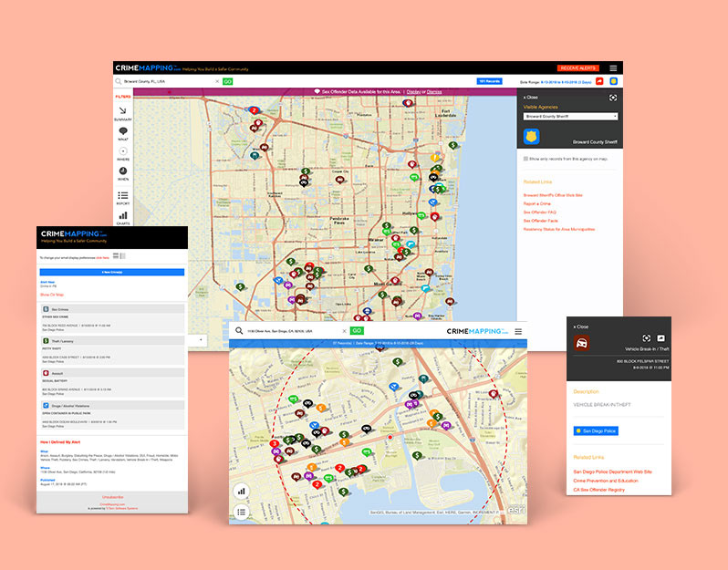
Task: Click the Broward County Sheriff badge icon
Action: 531,137
